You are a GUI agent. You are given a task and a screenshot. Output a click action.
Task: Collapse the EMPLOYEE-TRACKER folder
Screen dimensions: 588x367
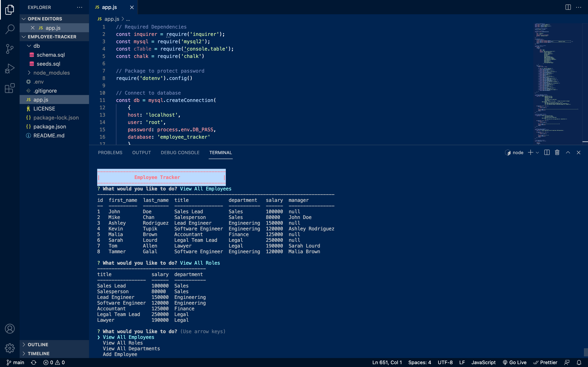[x=24, y=37]
